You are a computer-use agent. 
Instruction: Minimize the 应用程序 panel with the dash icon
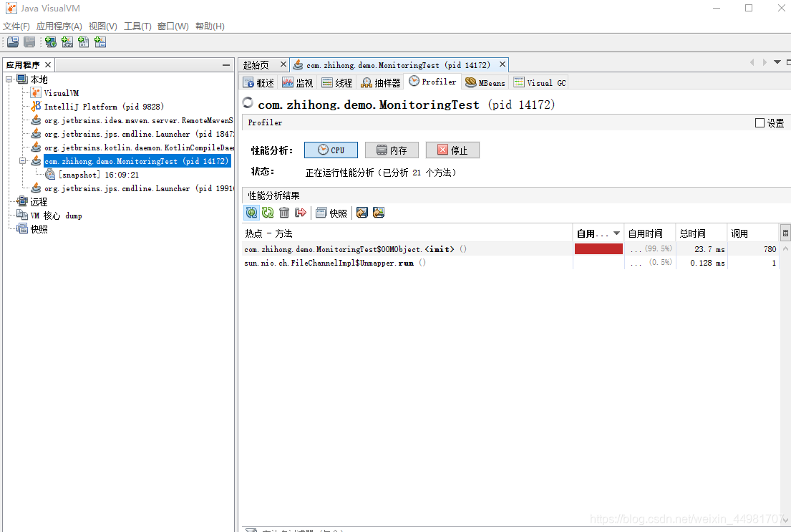coord(226,64)
